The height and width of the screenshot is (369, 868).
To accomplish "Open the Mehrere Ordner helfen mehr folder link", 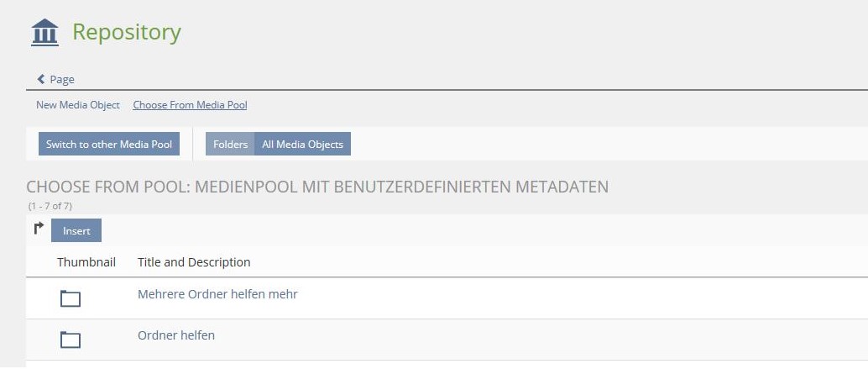I will [x=217, y=294].
